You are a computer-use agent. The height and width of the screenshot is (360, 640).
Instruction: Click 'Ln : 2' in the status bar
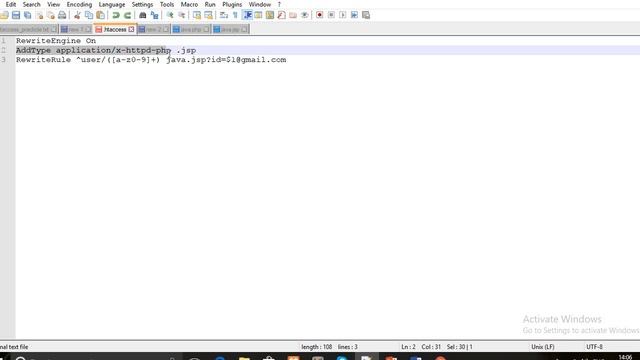click(408, 347)
